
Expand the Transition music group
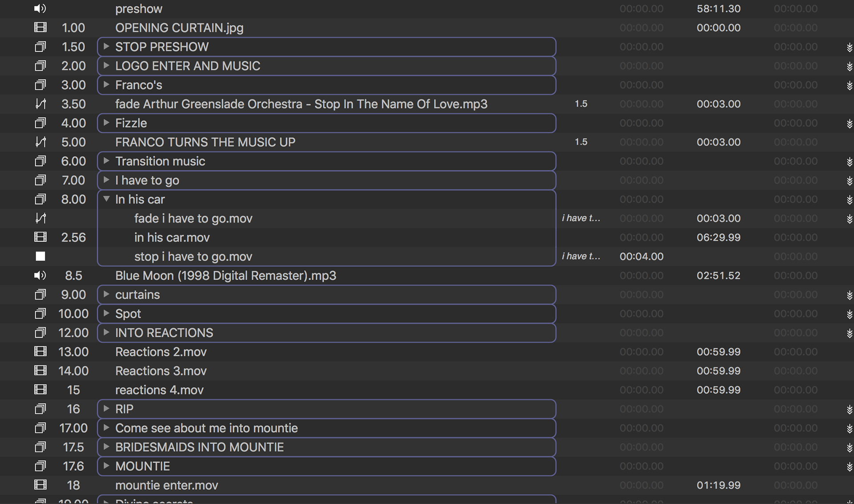(x=106, y=161)
